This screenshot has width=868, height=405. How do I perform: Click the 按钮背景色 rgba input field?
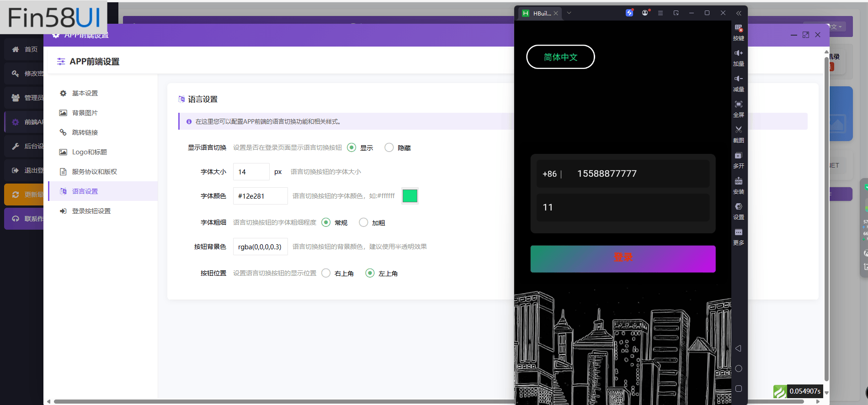[x=260, y=247]
